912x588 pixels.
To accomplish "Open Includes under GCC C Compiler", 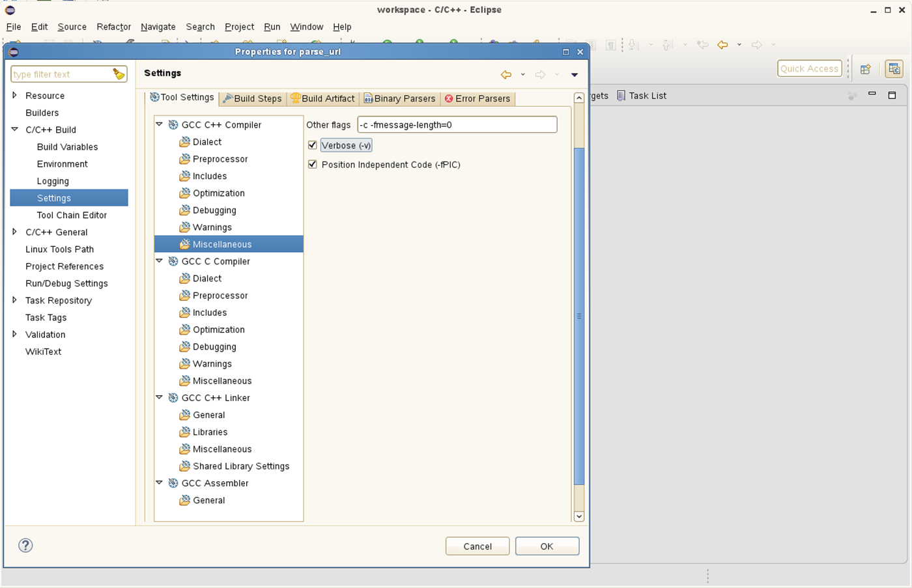I will click(210, 313).
